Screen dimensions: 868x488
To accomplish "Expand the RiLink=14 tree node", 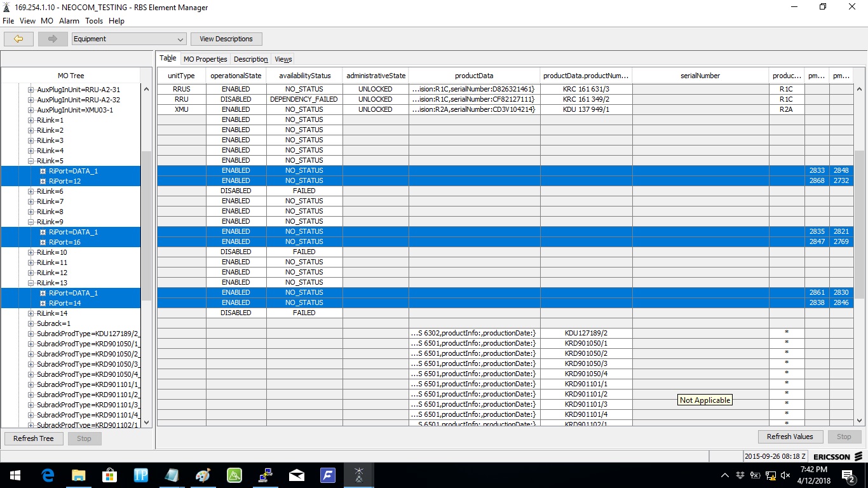I will [x=31, y=313].
